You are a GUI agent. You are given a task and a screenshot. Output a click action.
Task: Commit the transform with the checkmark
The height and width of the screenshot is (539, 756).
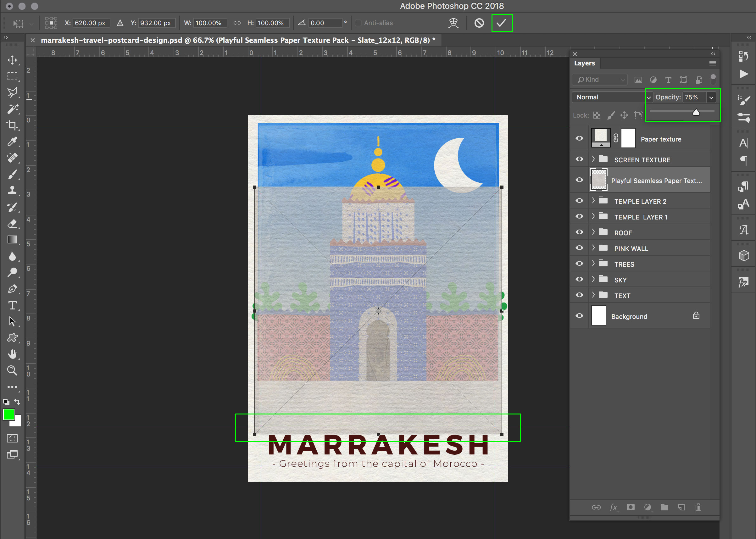pyautogui.click(x=502, y=23)
